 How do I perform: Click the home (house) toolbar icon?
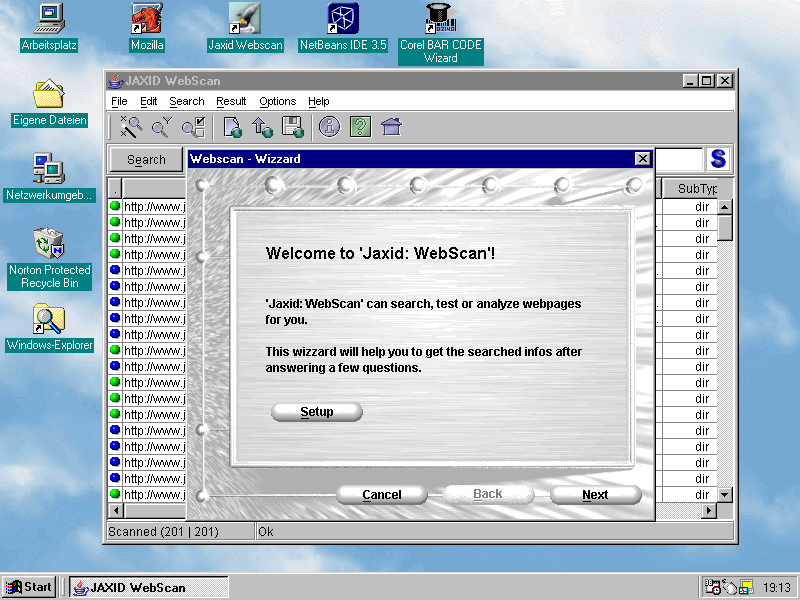(x=391, y=127)
